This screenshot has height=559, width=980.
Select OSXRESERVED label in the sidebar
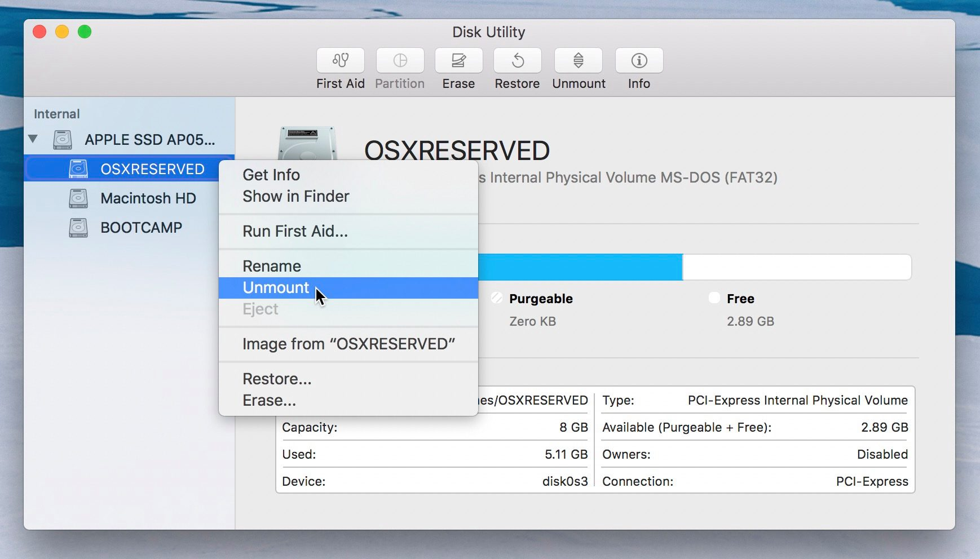point(152,169)
